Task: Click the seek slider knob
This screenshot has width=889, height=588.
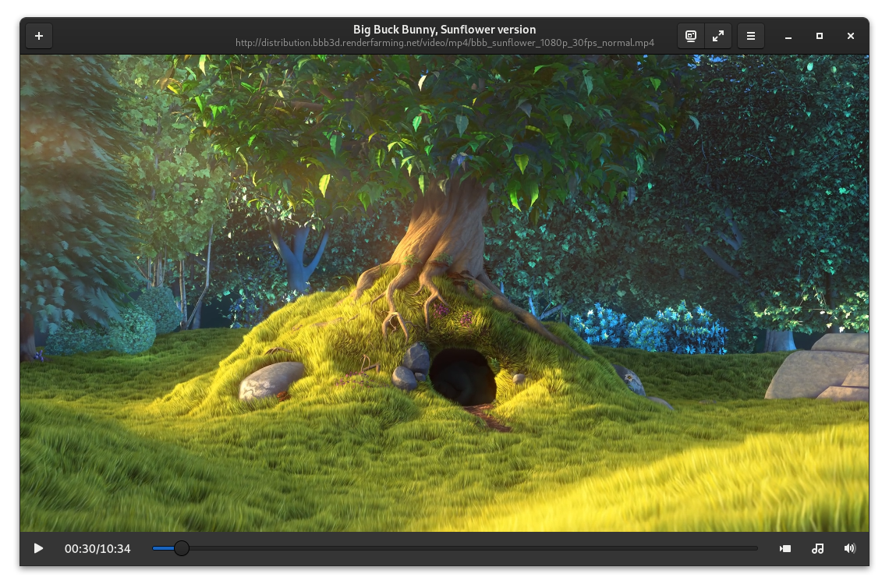Action: 182,548
